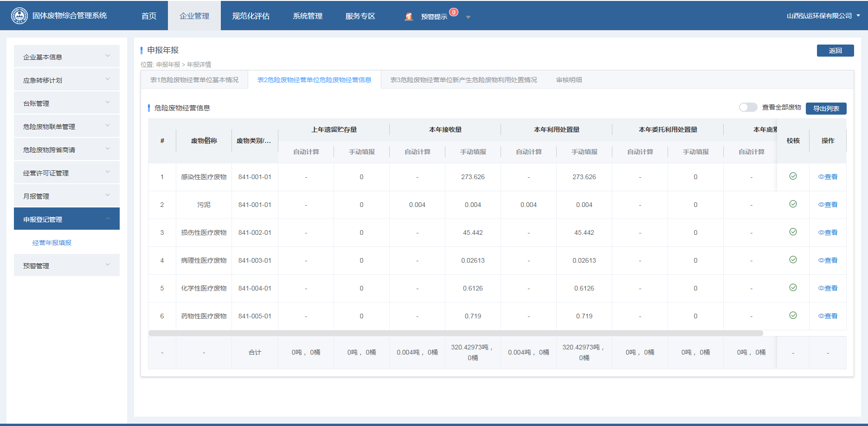Open 经营年报填报 sidebar link
Screen dimensions: 868x426
(52, 243)
